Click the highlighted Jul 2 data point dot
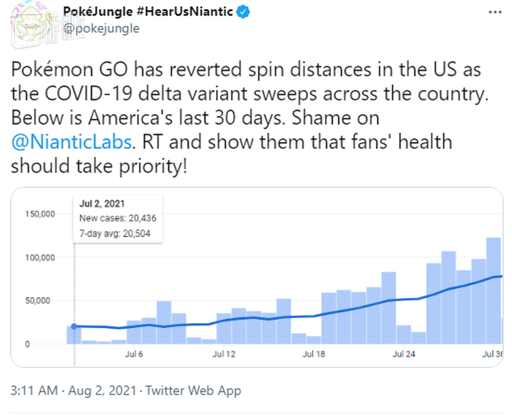The width and height of the screenshot is (512, 420). (x=74, y=326)
